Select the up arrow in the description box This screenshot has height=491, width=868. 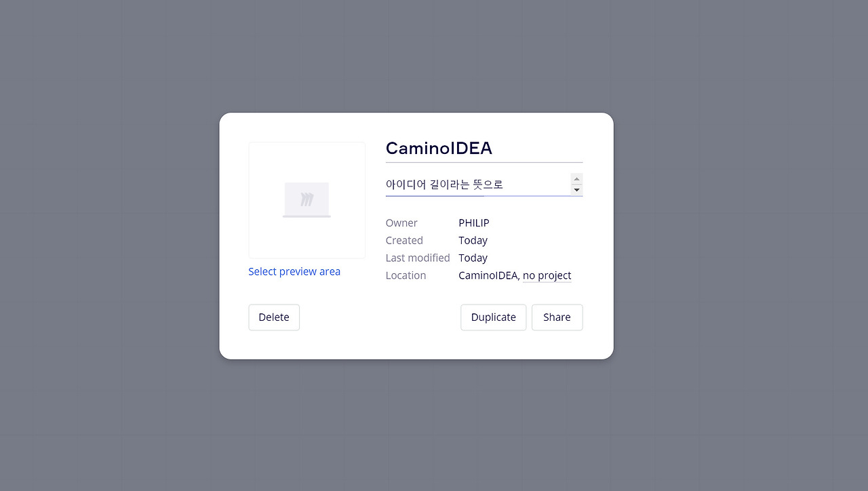click(x=576, y=179)
